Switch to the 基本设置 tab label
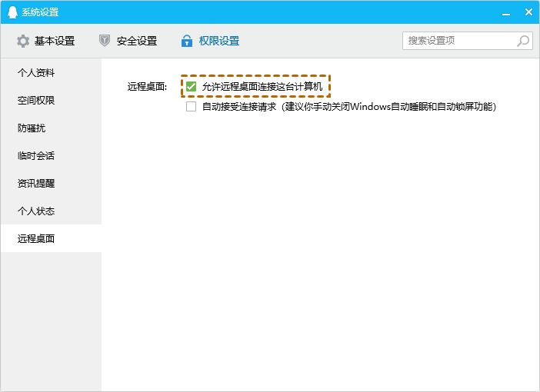The image size is (540, 392). click(55, 41)
